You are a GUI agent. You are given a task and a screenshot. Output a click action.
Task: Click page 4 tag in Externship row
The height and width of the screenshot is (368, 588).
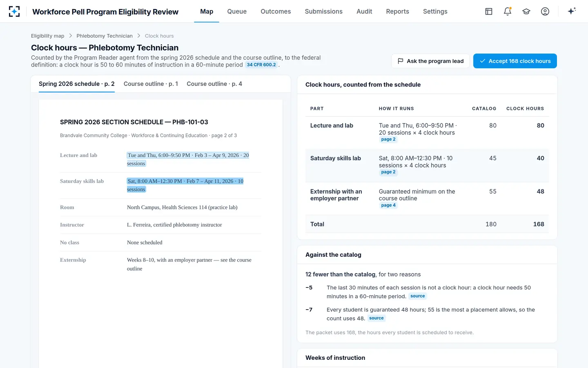(388, 205)
